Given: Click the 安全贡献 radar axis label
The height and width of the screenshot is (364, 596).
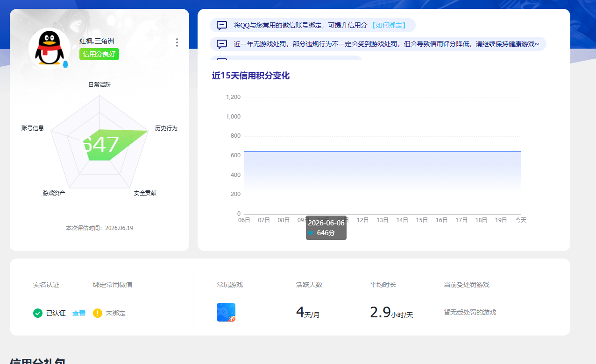Looking at the screenshot, I should (x=145, y=193).
